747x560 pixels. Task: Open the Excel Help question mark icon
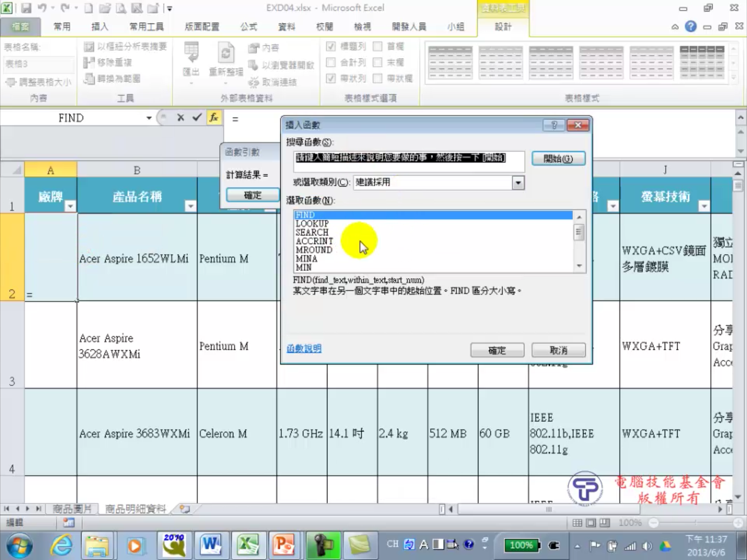pos(690,27)
